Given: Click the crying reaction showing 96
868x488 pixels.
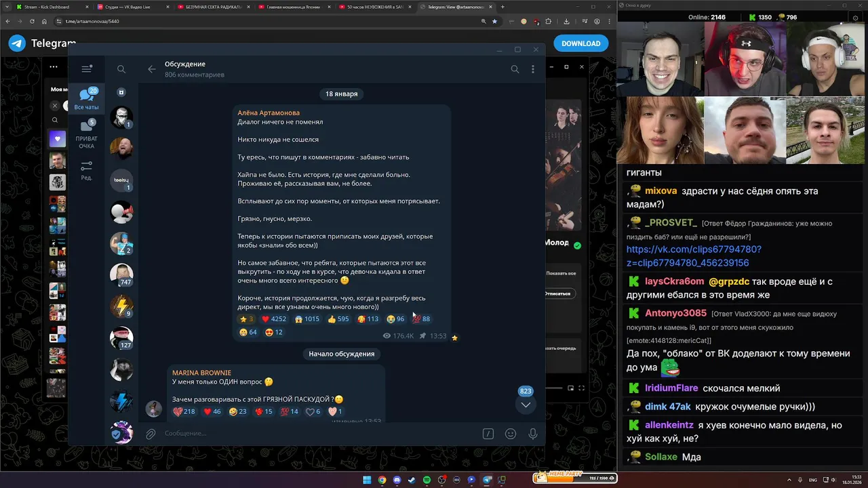Looking at the screenshot, I should pos(395,319).
